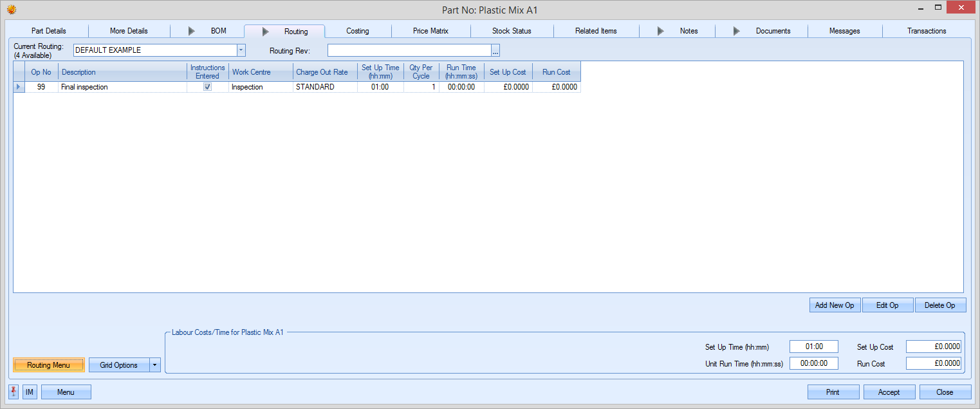Go to the Stock Status tab

[x=512, y=31]
